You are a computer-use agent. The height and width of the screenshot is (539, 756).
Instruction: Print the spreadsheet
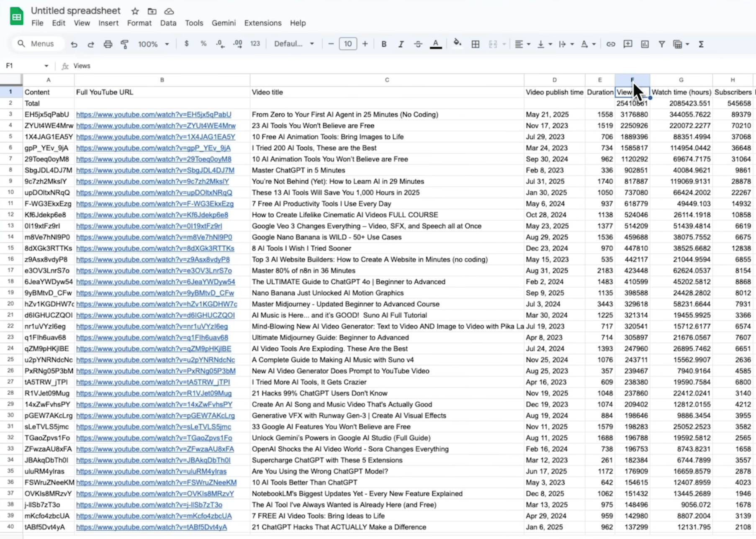tap(108, 44)
